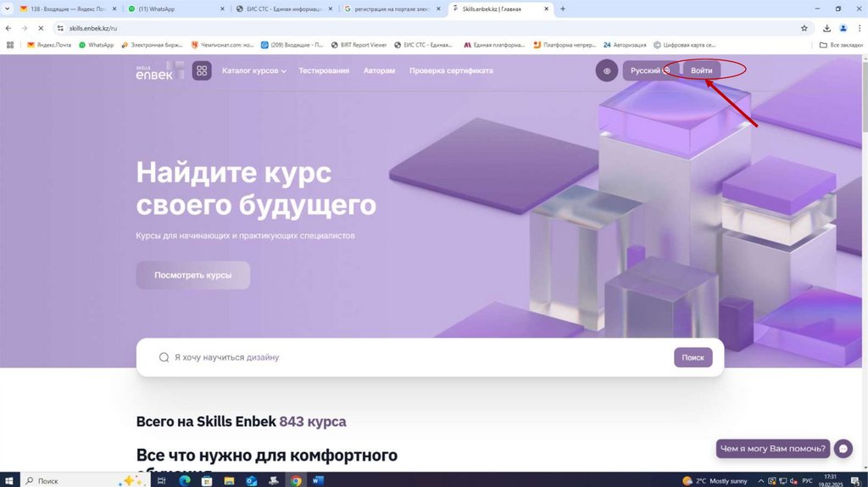Switch keyboard language РУС indicator
Viewport: 868px width, 487px height.
click(808, 480)
